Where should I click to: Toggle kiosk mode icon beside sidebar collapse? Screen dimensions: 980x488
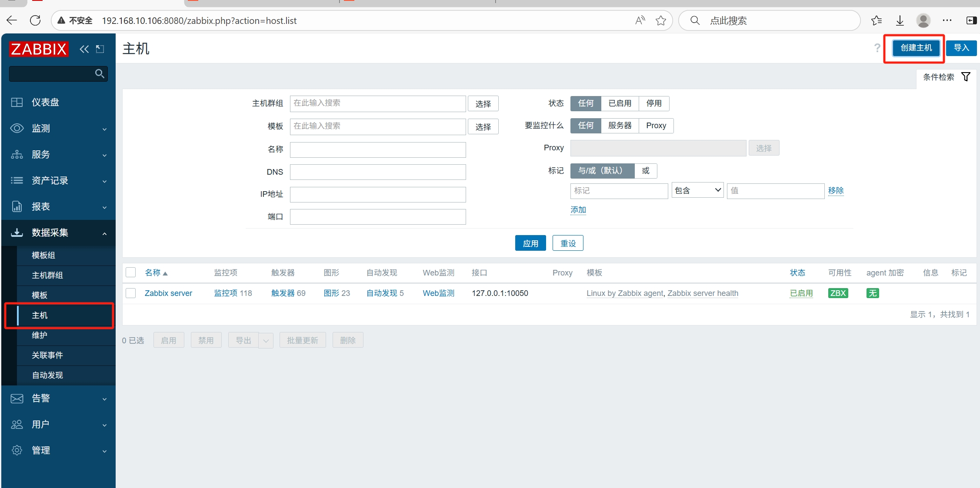click(x=100, y=49)
